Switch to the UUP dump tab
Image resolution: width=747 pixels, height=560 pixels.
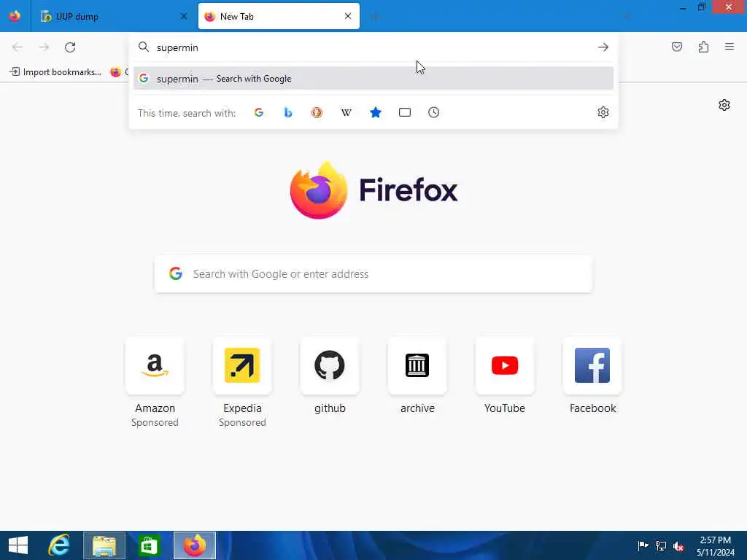tap(115, 16)
